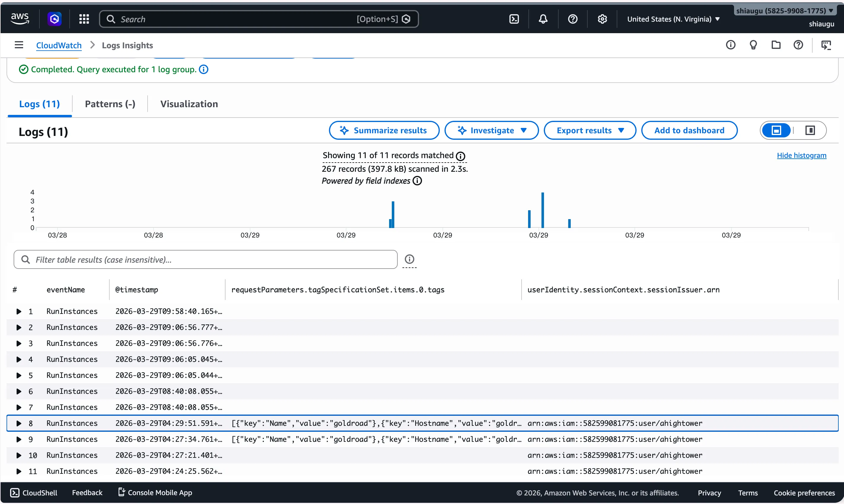Click the Console Mobile App phone icon
Viewport: 844px width, 504px height.
pyautogui.click(x=121, y=492)
